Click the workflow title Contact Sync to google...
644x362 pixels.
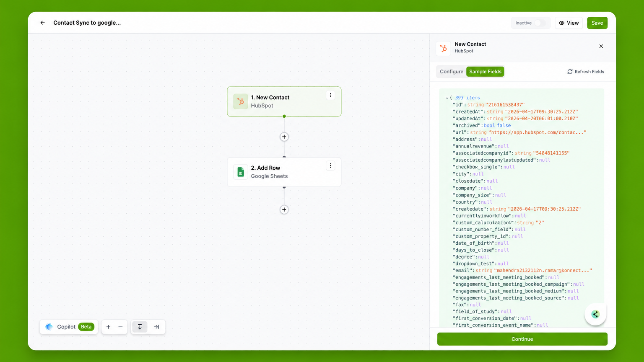pos(87,23)
